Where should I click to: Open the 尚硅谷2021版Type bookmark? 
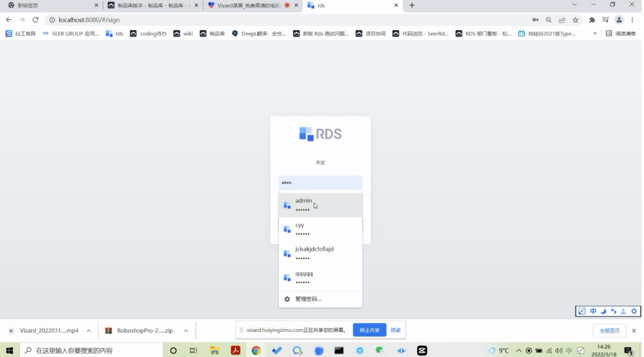click(547, 33)
